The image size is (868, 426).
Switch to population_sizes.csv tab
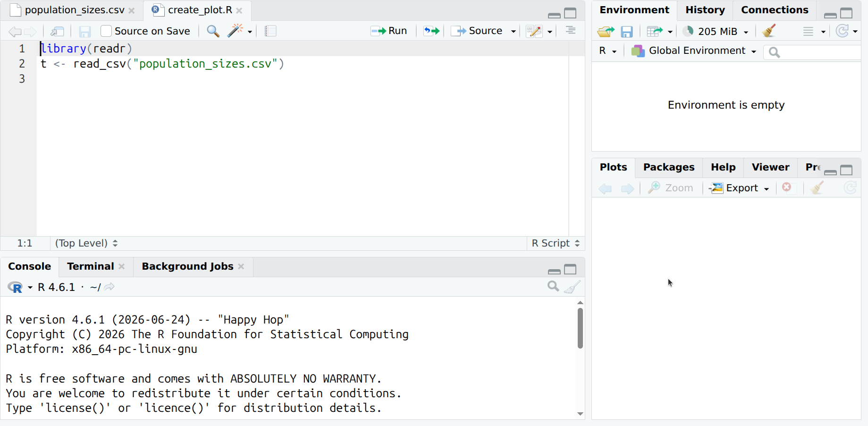click(x=75, y=10)
